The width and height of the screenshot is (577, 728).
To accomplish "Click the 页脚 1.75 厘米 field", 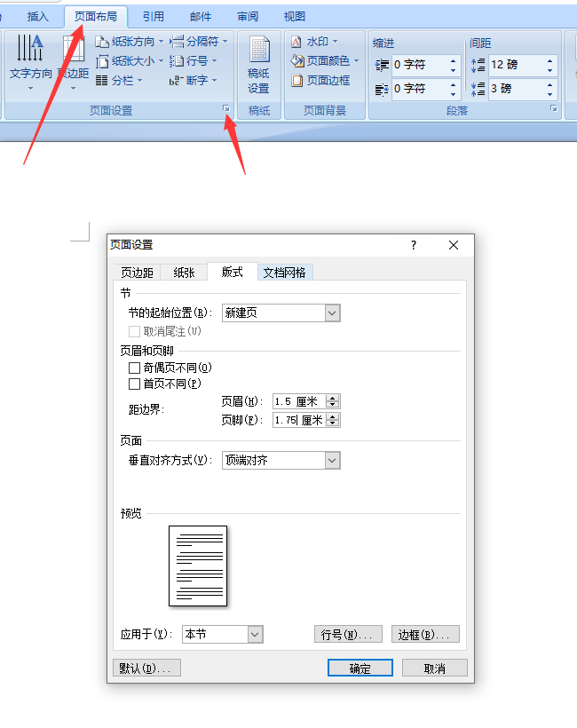I will [299, 420].
